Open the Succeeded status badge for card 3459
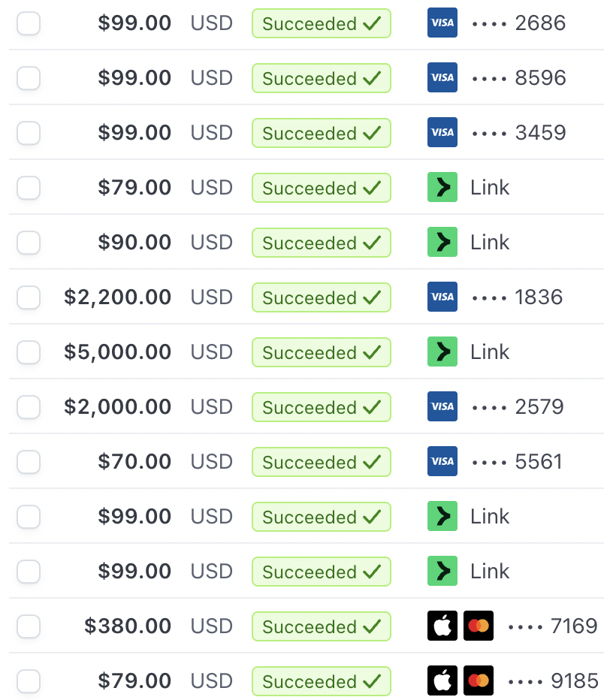The height and width of the screenshot is (700, 604). pyautogui.click(x=322, y=133)
